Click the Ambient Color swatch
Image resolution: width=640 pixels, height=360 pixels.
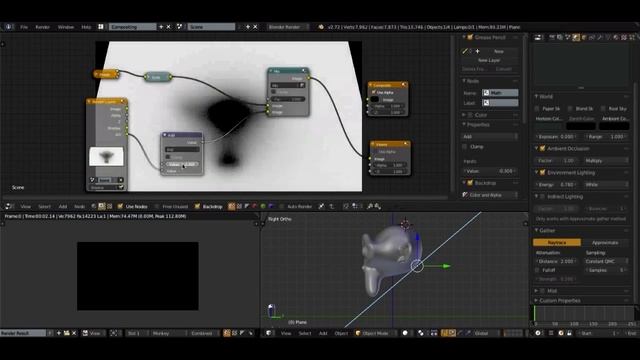pyautogui.click(x=614, y=126)
